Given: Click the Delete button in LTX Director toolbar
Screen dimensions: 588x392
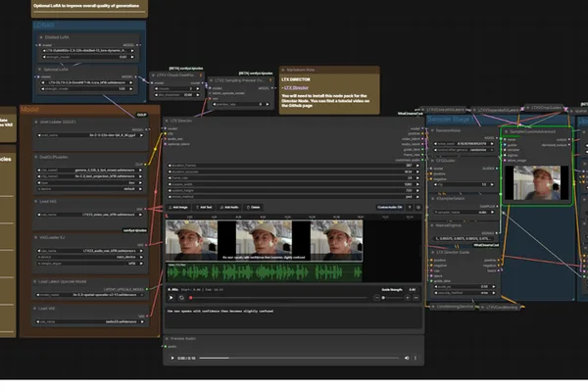Looking at the screenshot, I should (x=253, y=207).
